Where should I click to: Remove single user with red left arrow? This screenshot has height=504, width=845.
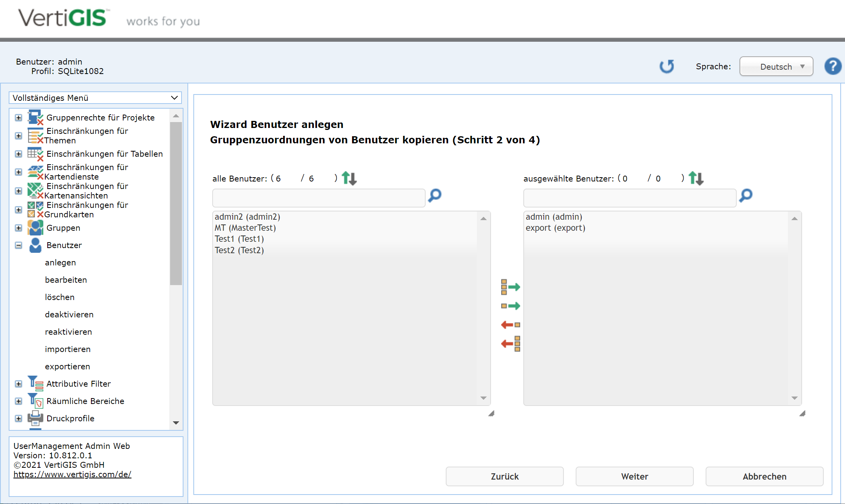(x=510, y=325)
